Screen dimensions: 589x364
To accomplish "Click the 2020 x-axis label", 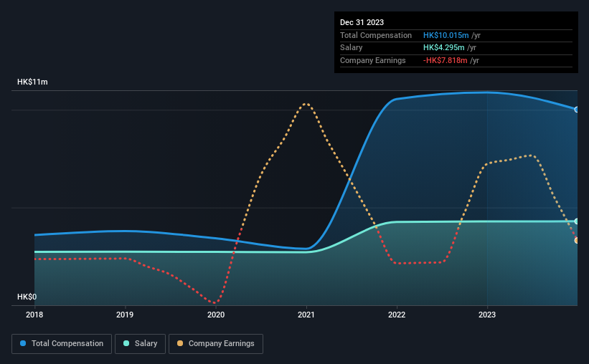I will point(216,315).
